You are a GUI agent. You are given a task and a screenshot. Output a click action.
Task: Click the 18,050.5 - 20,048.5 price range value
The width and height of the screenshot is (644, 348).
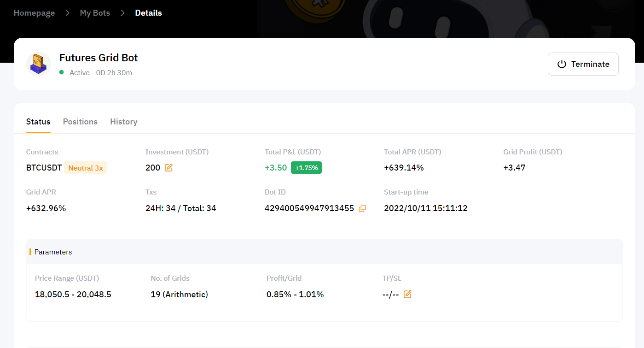73,294
